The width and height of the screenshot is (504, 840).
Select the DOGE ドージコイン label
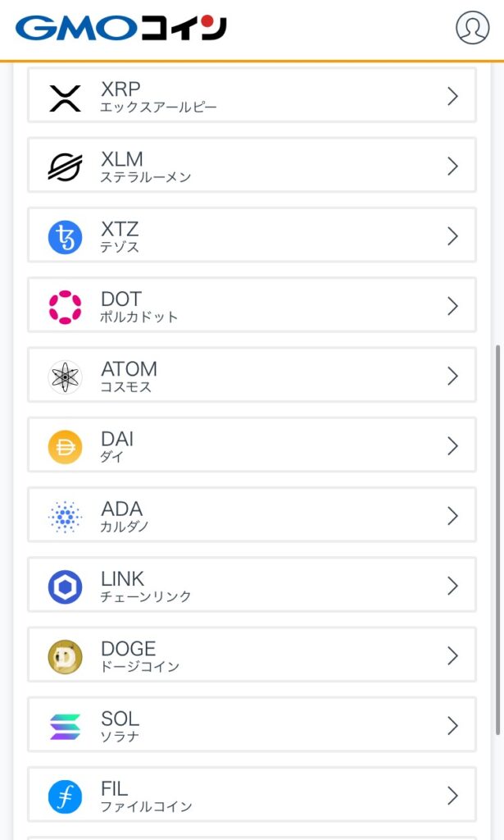pyautogui.click(x=139, y=656)
